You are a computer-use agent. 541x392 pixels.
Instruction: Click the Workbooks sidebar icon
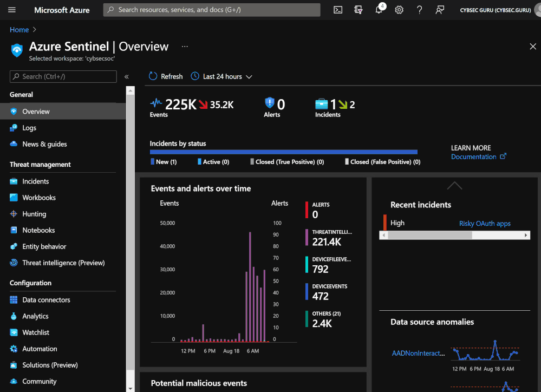click(x=14, y=198)
